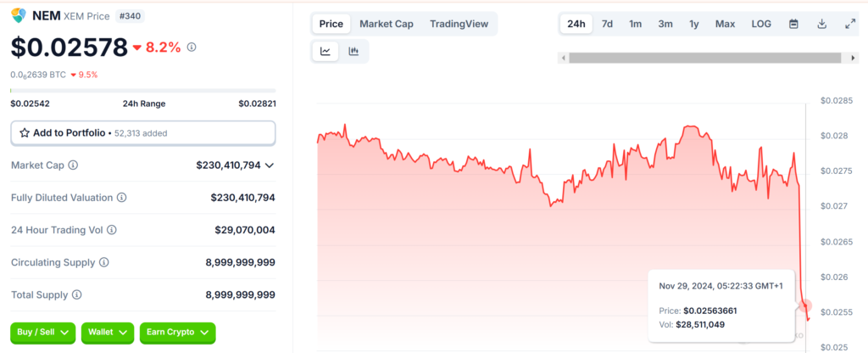Switch to the TradingView tab
The width and height of the screenshot is (868, 353).
coord(459,24)
